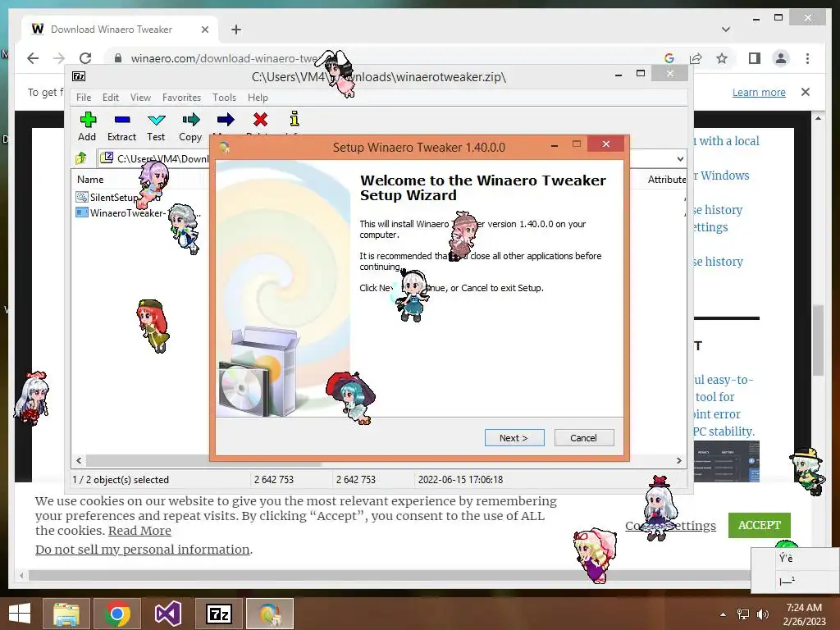Viewport: 840px width, 630px height.
Task: Click the share icon in Chrome address bar
Action: 696,58
